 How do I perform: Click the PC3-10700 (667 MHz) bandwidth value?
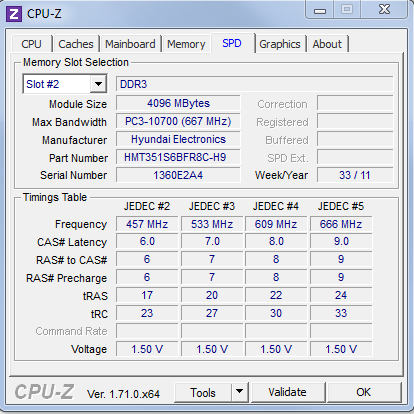point(178,121)
